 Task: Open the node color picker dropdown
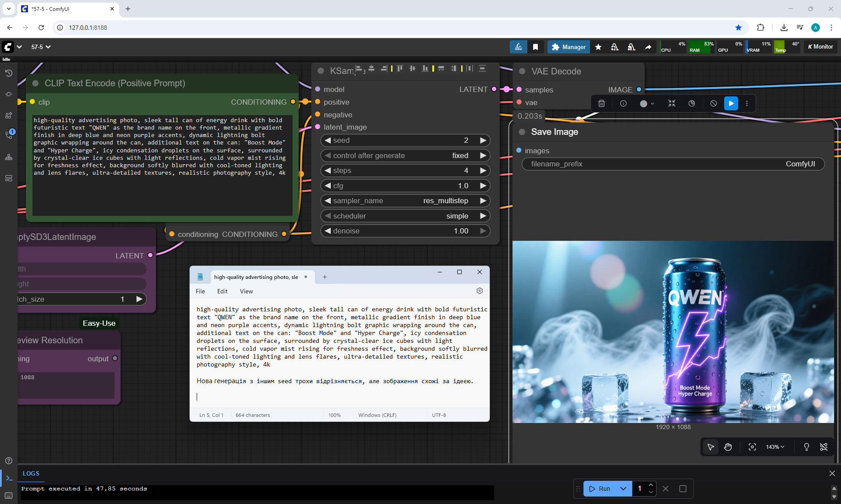click(647, 104)
